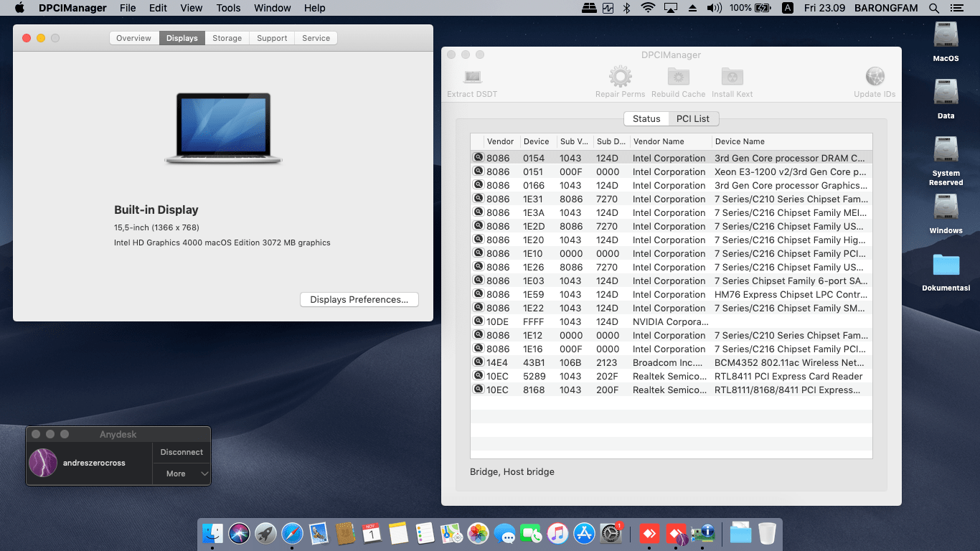Viewport: 980px width, 551px height.
Task: Open System Preferences from the Dock
Action: tap(611, 533)
